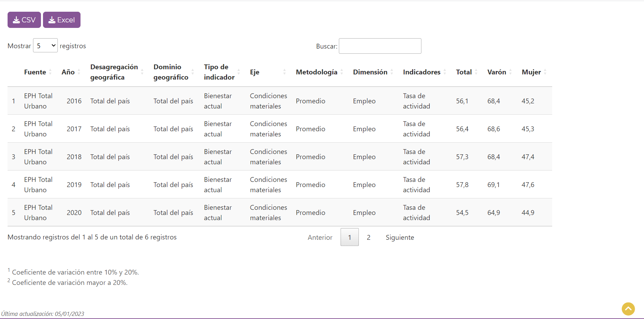Sort table by Indicadores column
The image size is (644, 319).
click(x=422, y=72)
